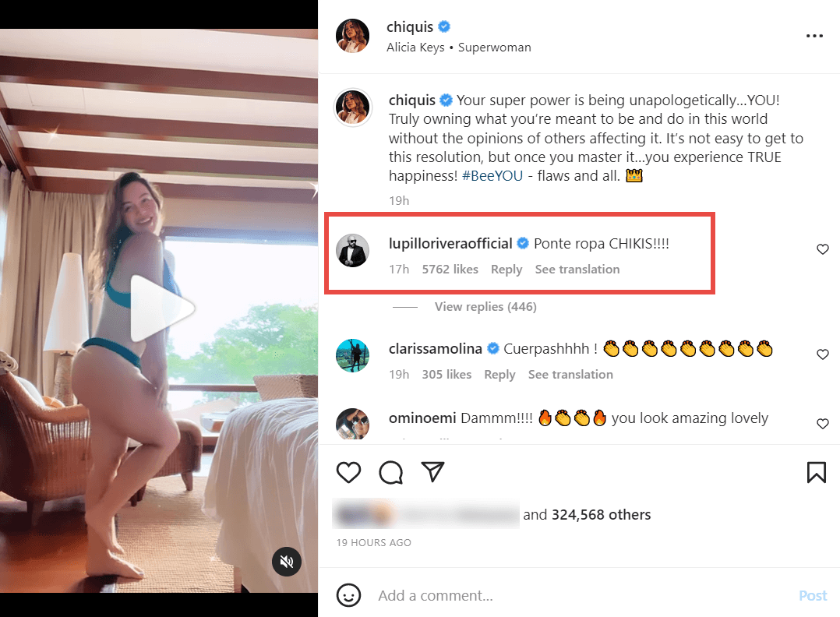Play the video

(x=159, y=308)
